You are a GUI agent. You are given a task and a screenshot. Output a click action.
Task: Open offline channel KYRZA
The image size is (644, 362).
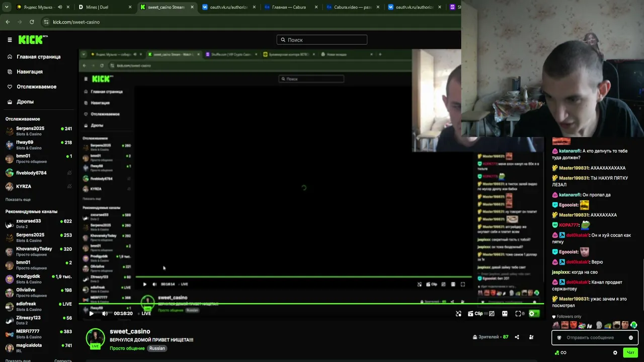38,187
